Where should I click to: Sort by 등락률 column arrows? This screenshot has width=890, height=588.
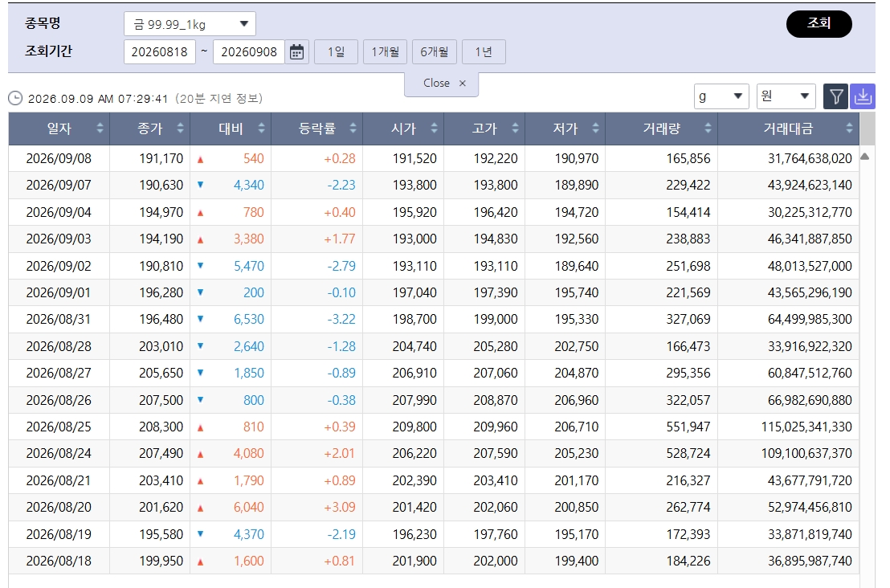pos(353,129)
